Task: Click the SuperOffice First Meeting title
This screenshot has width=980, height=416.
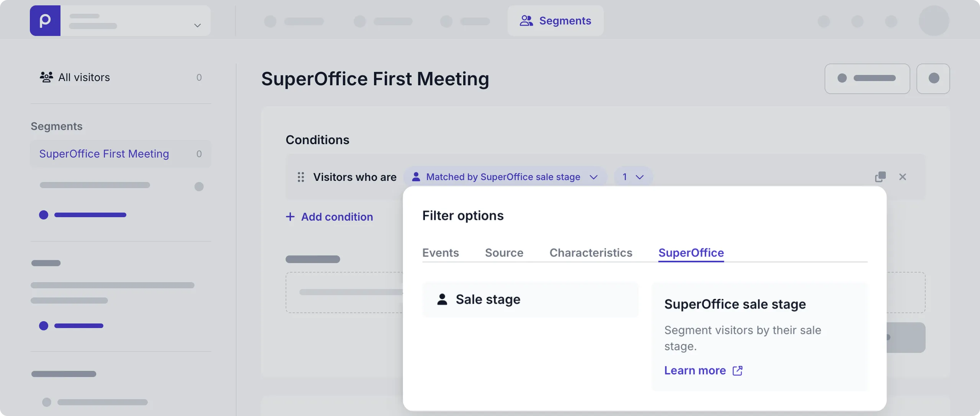Action: point(375,79)
